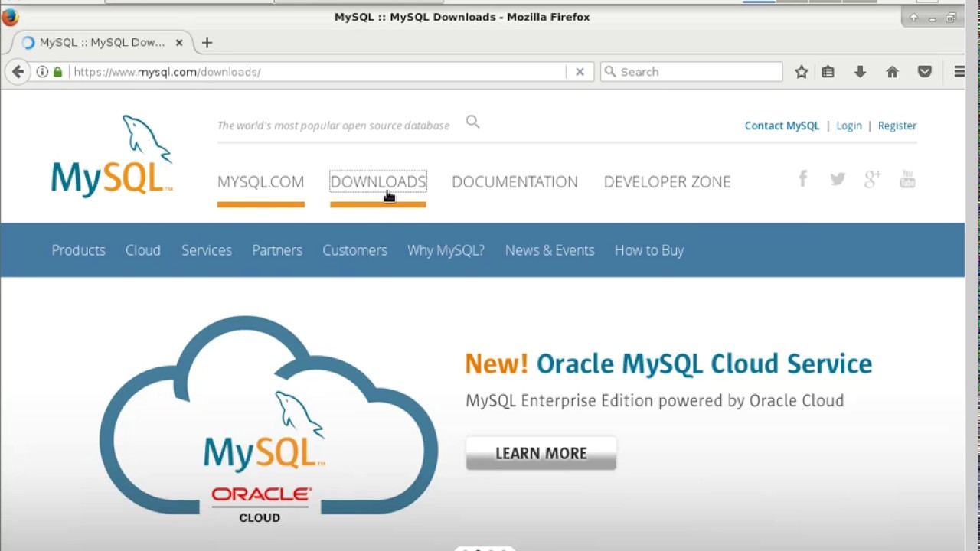This screenshot has width=980, height=551.
Task: Click the MySQL Oracle Cloud banner image
Action: [x=268, y=419]
